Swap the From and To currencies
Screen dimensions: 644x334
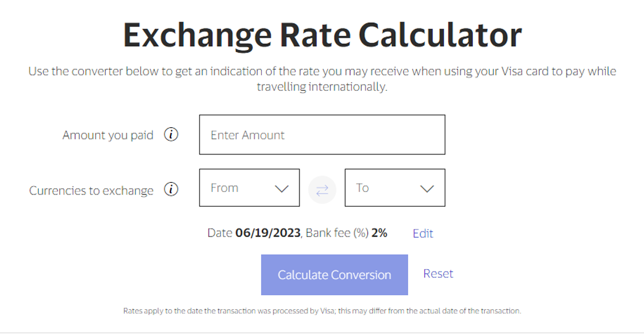322,190
